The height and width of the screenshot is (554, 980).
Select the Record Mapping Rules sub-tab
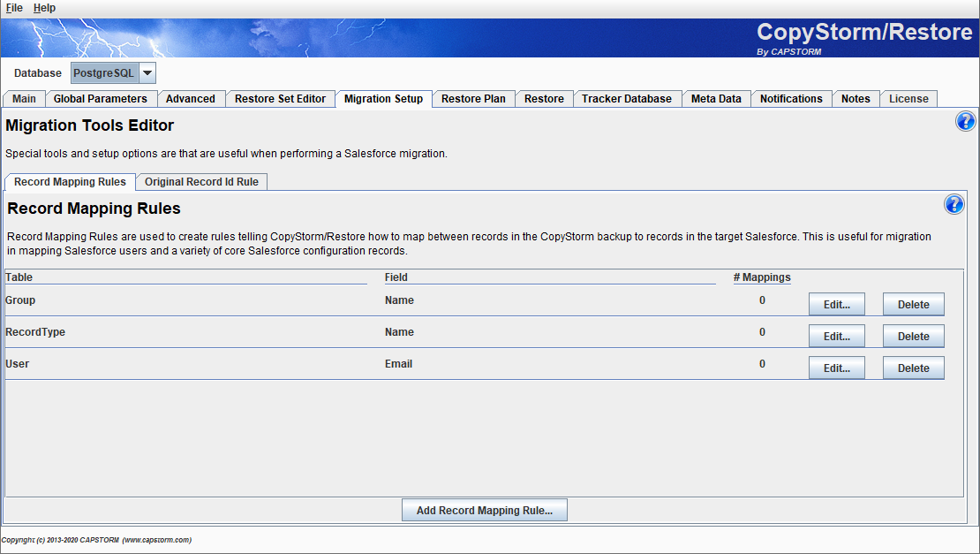point(70,182)
